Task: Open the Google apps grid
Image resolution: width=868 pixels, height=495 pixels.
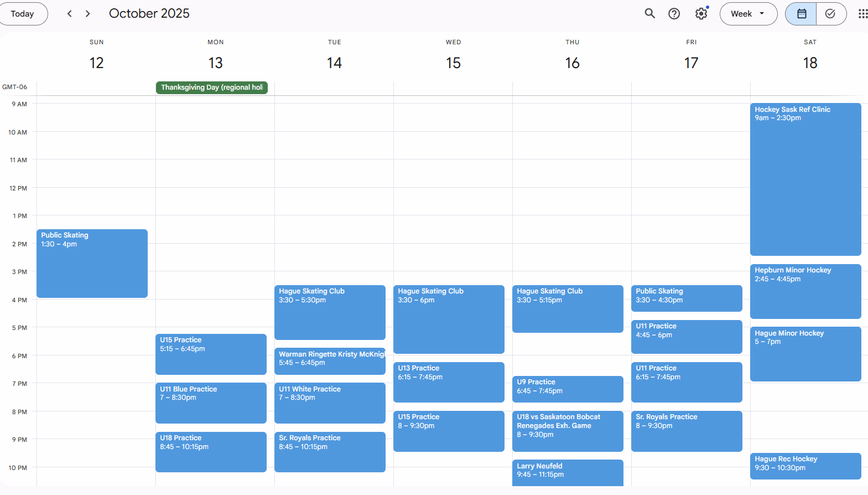Action: pyautogui.click(x=862, y=14)
